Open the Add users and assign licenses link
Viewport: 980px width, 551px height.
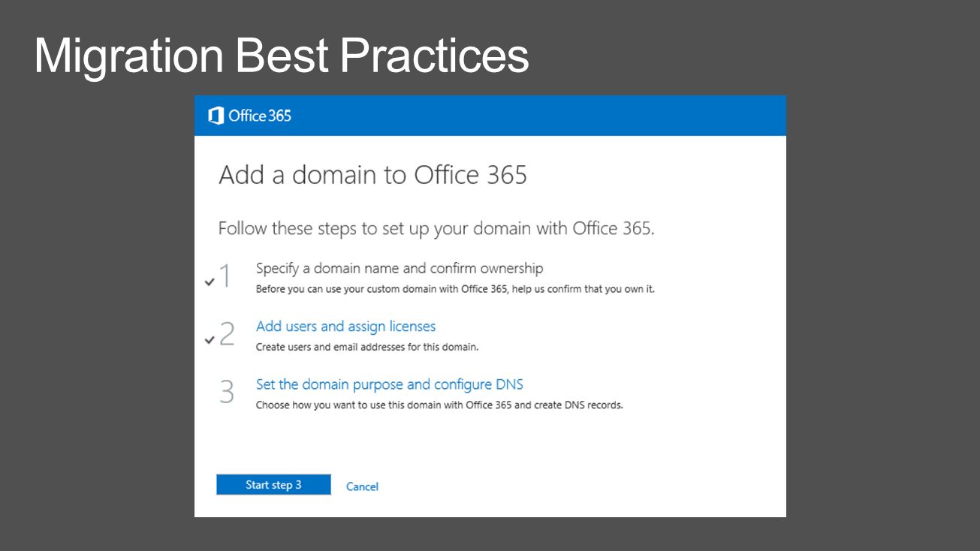[345, 327]
